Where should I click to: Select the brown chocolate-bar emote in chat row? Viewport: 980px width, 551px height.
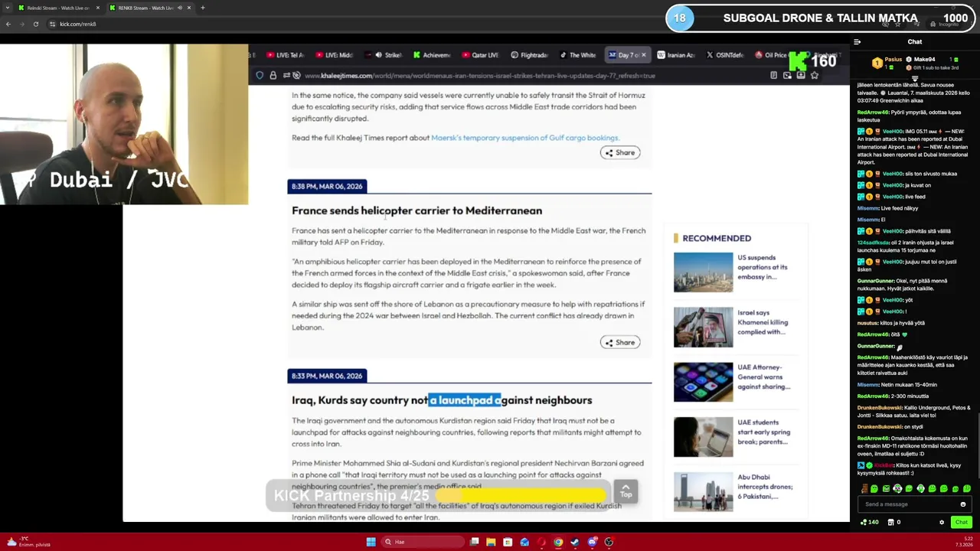[864, 488]
